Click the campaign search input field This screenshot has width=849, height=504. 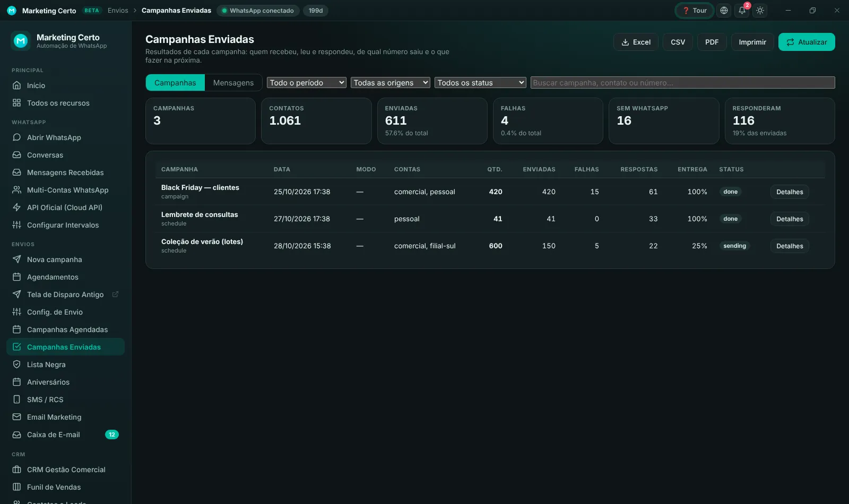tap(682, 83)
